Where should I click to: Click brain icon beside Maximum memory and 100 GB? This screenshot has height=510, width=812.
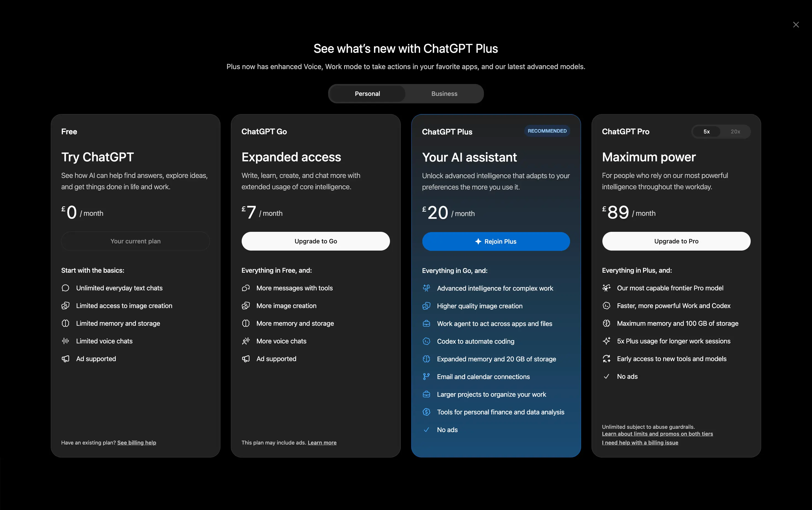606,324
